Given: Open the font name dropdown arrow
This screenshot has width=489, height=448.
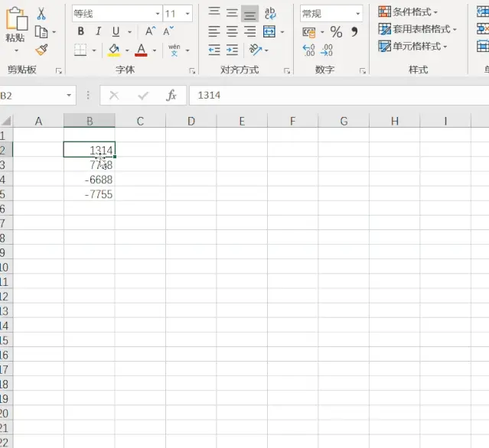Looking at the screenshot, I should pyautogui.click(x=158, y=14).
